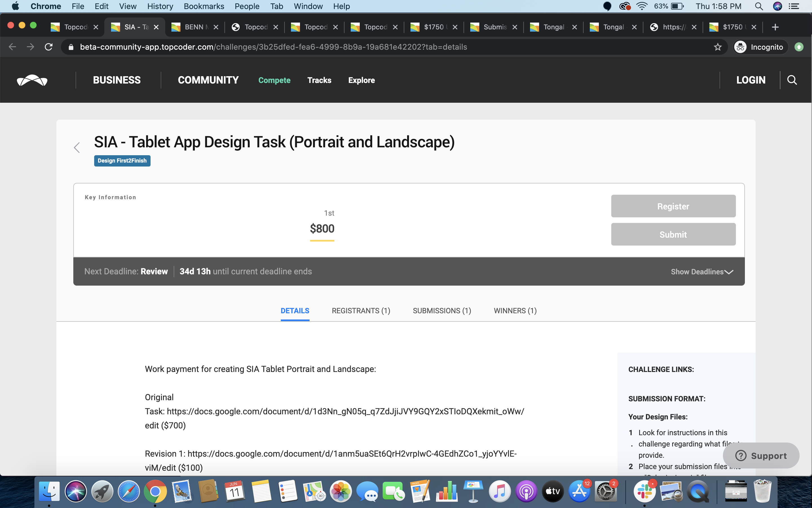
Task: Open the SUBMISSIONS (1) tab
Action: point(442,311)
